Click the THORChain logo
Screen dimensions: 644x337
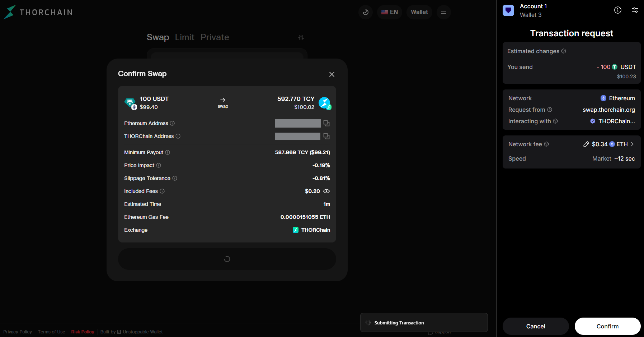[38, 12]
